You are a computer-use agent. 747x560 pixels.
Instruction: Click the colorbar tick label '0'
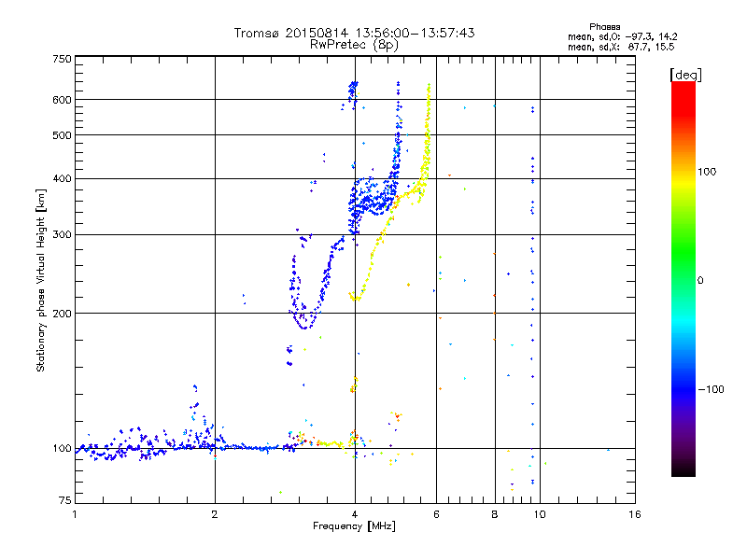pyautogui.click(x=700, y=281)
